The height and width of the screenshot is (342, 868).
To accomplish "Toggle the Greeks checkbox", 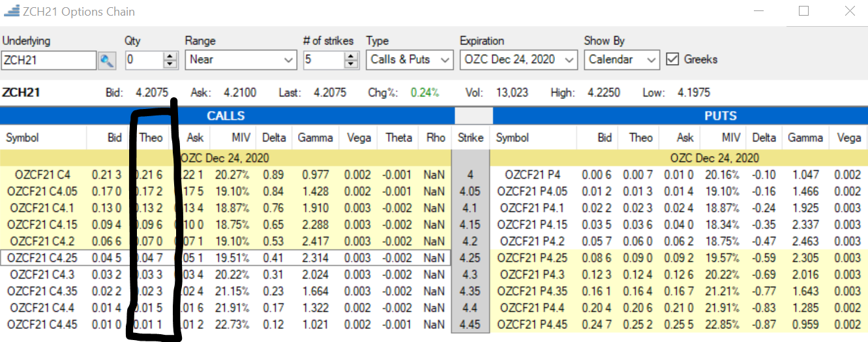I will [672, 59].
